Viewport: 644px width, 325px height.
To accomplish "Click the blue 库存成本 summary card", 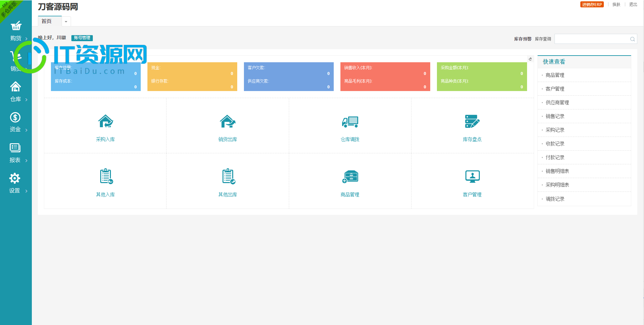I will pos(96,77).
